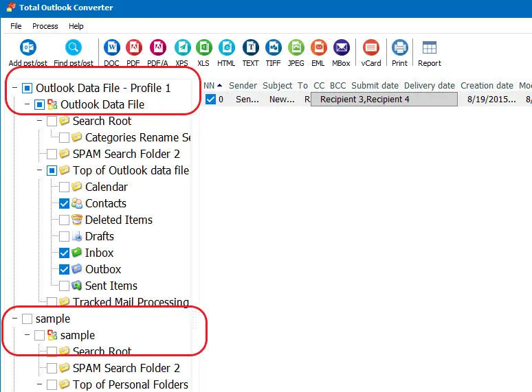Uncheck the Inbox folder checkbox
The width and height of the screenshot is (532, 392).
(65, 253)
